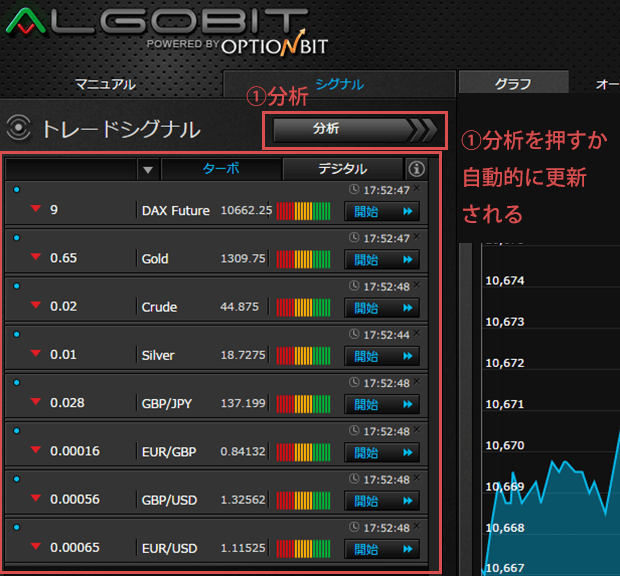Screen dimensions: 620x576
Task: Start the GBP/USD signal trade
Action: click(382, 501)
